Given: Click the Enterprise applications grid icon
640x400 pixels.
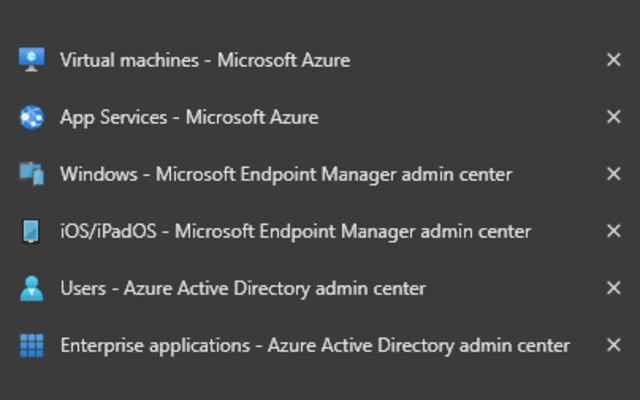Looking at the screenshot, I should 32,345.
